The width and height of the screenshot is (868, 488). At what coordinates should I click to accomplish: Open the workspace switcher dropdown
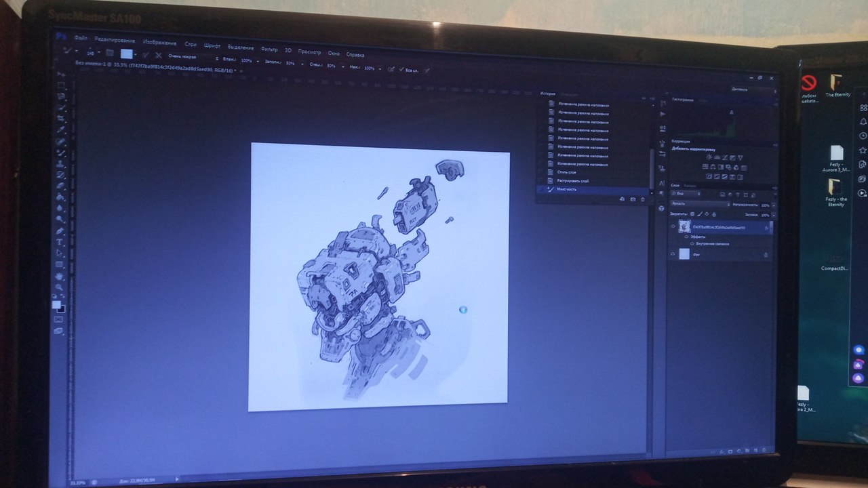(753, 89)
